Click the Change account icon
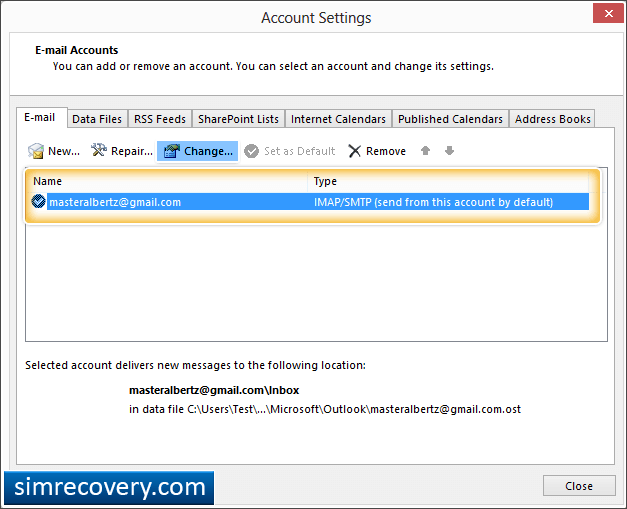The image size is (627, 509). [x=172, y=151]
